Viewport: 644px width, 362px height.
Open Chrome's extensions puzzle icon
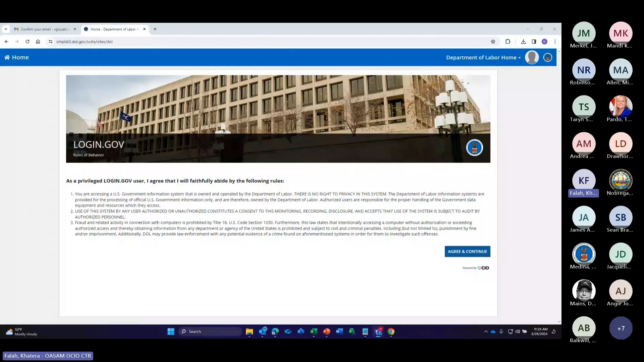click(x=508, y=42)
